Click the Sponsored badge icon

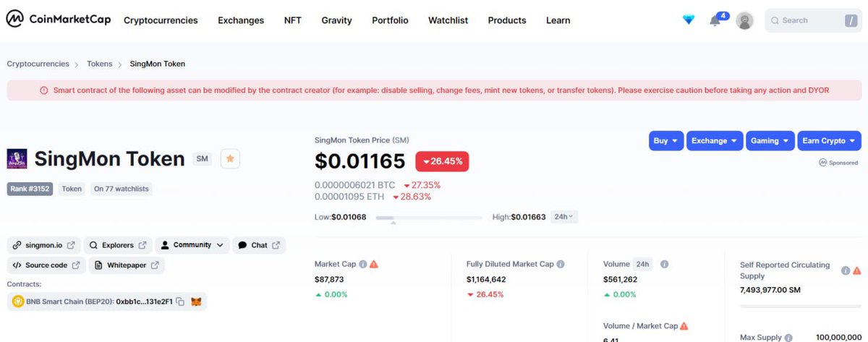(823, 163)
